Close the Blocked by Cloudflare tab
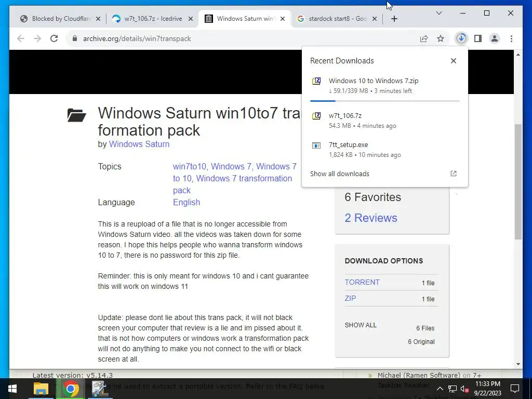Image resolution: width=532 pixels, height=399 pixels. click(98, 19)
